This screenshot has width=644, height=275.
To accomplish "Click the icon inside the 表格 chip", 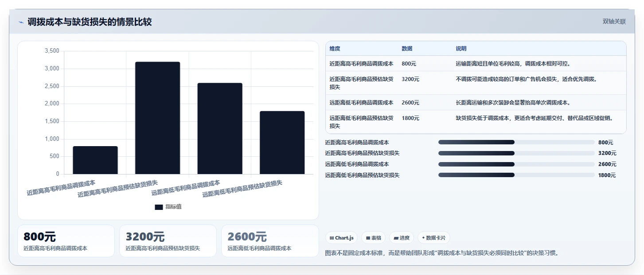I will point(368,238).
